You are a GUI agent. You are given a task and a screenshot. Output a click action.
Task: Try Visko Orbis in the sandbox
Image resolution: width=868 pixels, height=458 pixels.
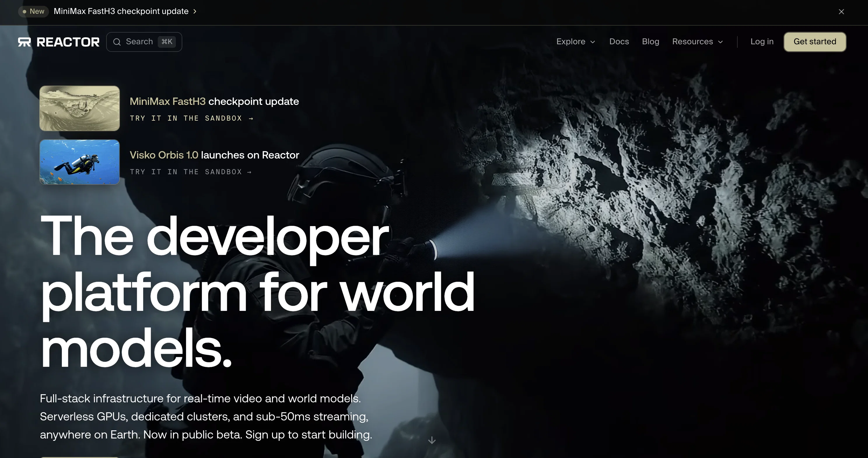pos(191,172)
